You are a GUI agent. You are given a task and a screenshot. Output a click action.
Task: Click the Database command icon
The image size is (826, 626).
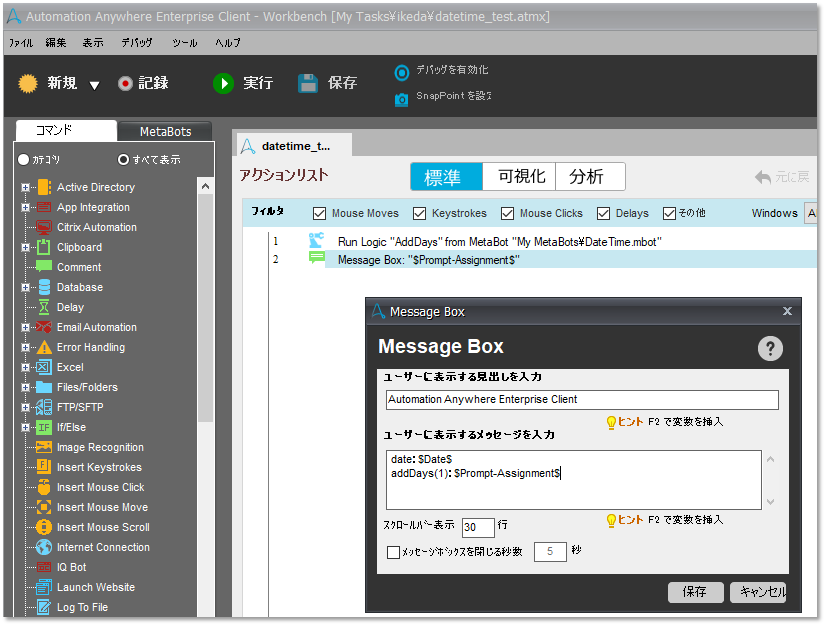[x=44, y=287]
